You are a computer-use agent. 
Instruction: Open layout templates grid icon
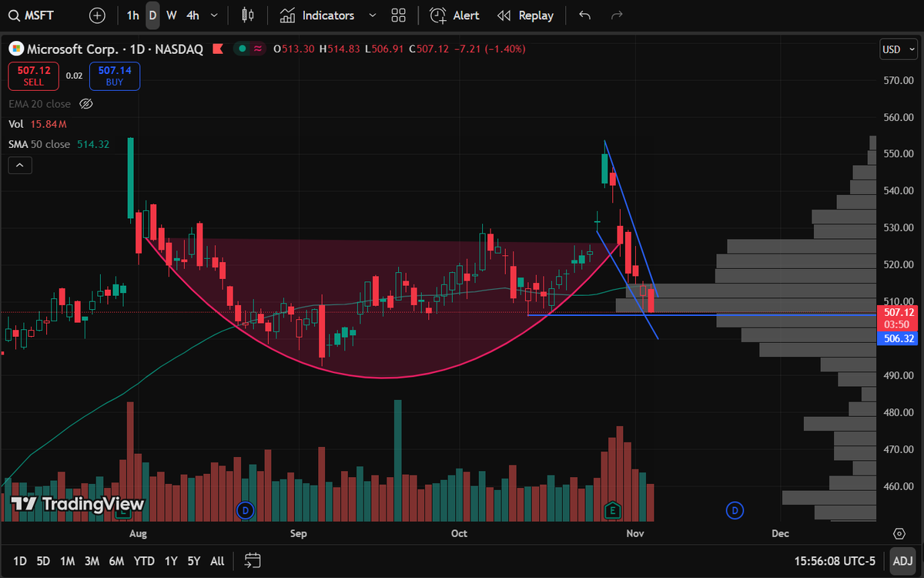398,15
